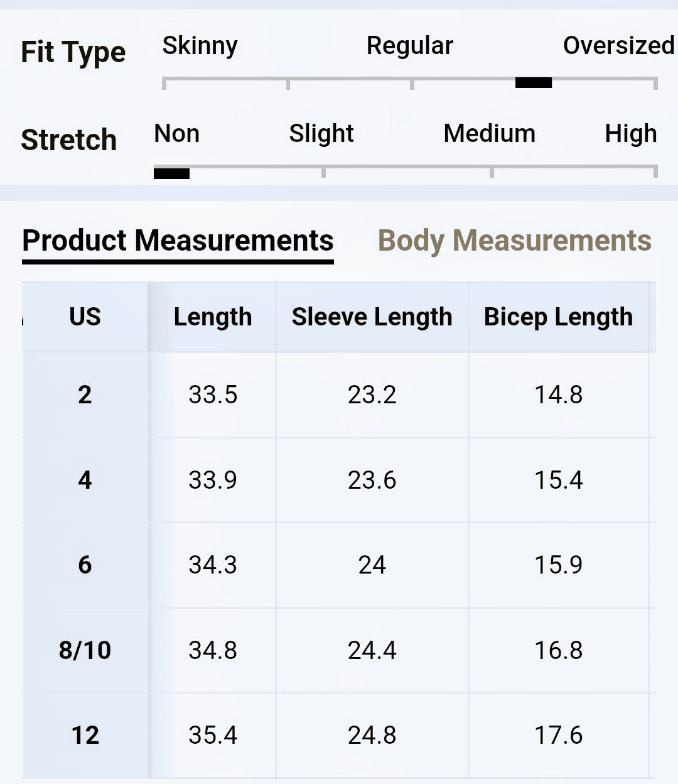
Task: Select the Product Measurements tab
Action: [178, 241]
